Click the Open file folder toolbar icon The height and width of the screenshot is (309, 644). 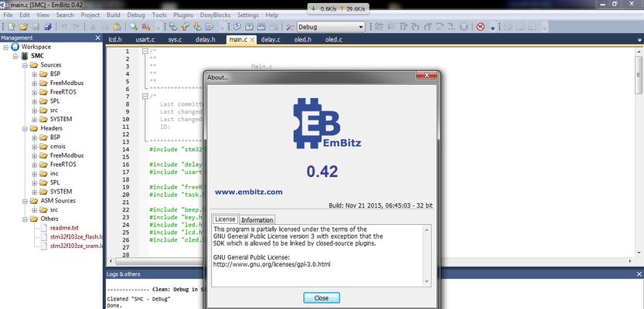[x=24, y=27]
